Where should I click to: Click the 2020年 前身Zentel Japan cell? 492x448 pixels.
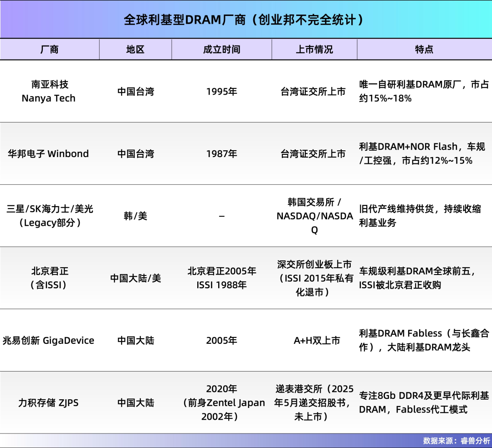click(x=222, y=402)
